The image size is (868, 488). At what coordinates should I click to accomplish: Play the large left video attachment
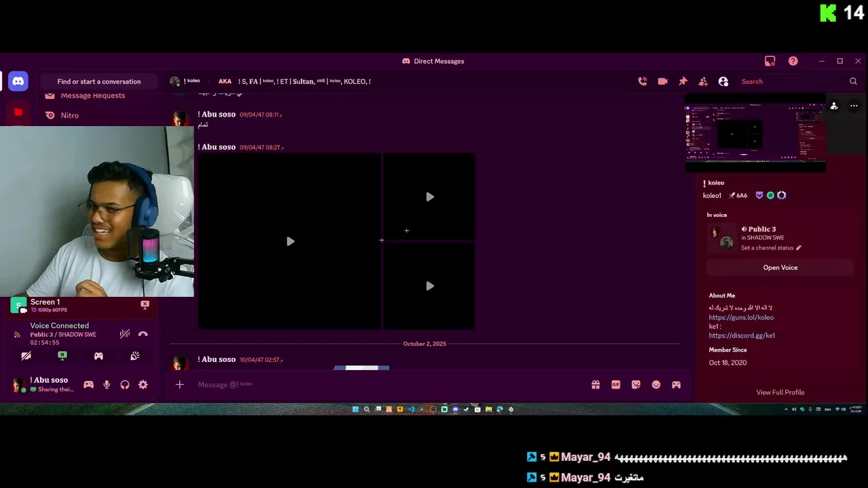pos(290,241)
